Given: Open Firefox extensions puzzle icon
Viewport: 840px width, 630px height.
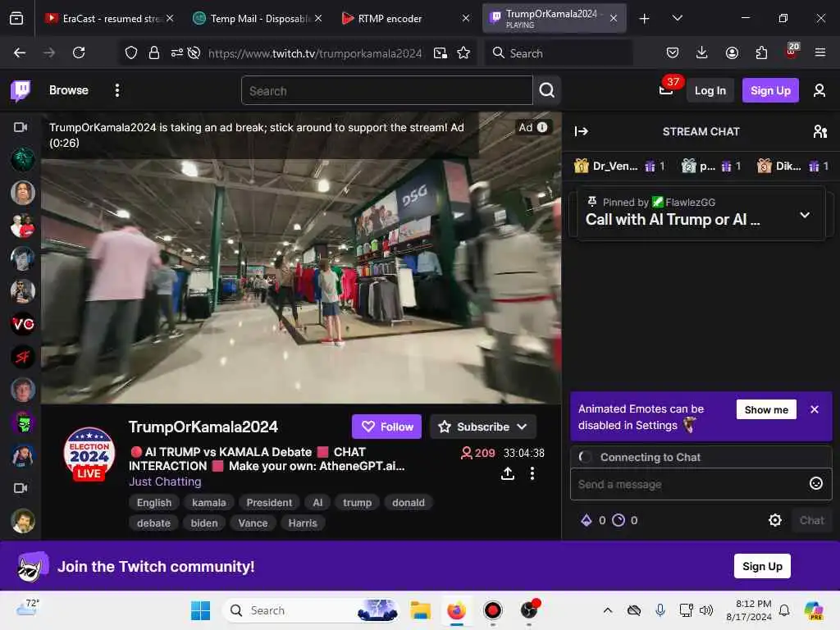Looking at the screenshot, I should coord(761,52).
